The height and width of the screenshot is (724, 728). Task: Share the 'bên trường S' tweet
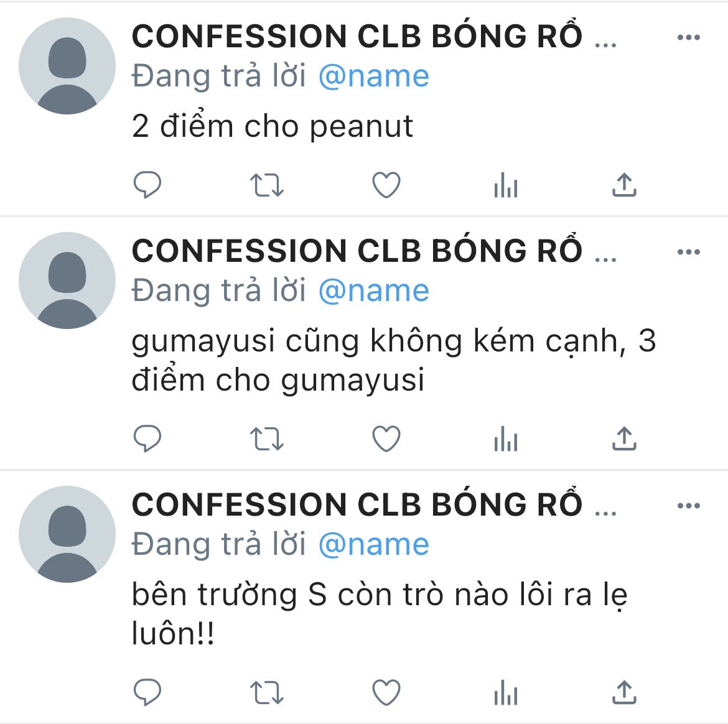click(x=624, y=692)
